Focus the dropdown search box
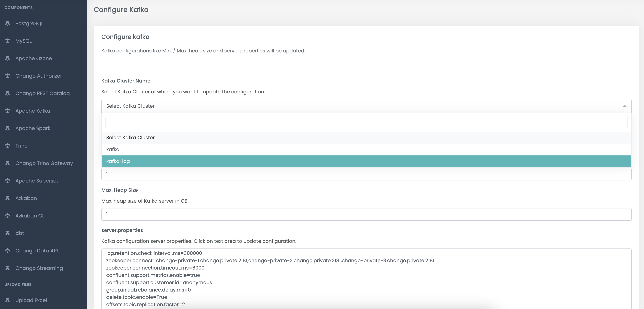Screen dimensions: 644x309 click(x=366, y=122)
